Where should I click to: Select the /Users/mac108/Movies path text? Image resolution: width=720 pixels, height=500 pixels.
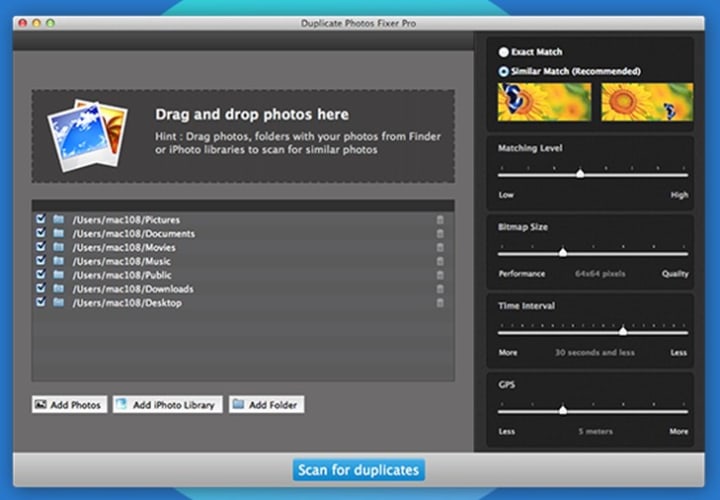[124, 247]
